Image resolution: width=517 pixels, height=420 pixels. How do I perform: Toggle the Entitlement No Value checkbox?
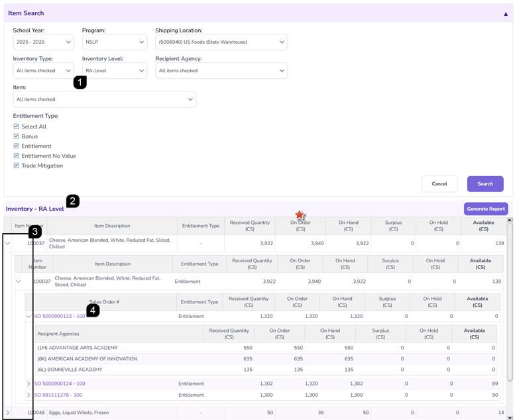tap(16, 156)
